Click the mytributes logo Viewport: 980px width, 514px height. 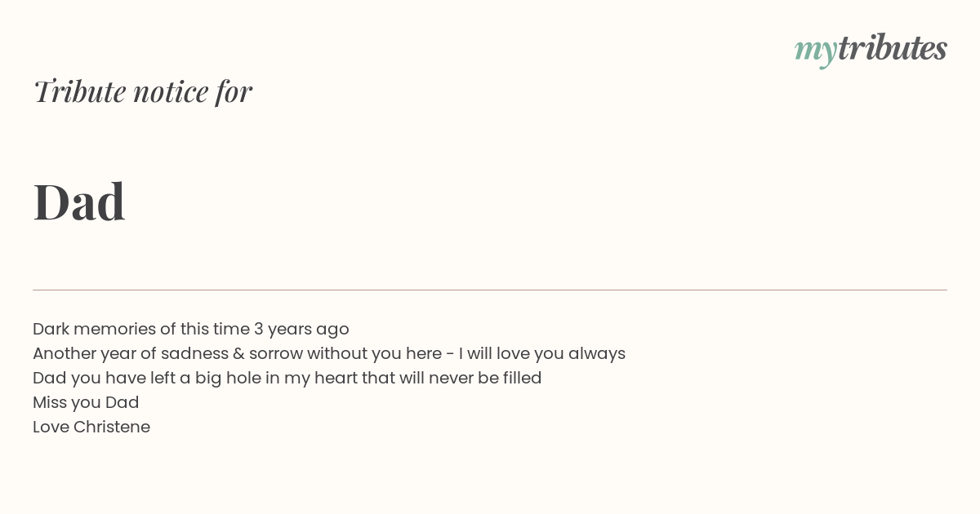pos(871,49)
